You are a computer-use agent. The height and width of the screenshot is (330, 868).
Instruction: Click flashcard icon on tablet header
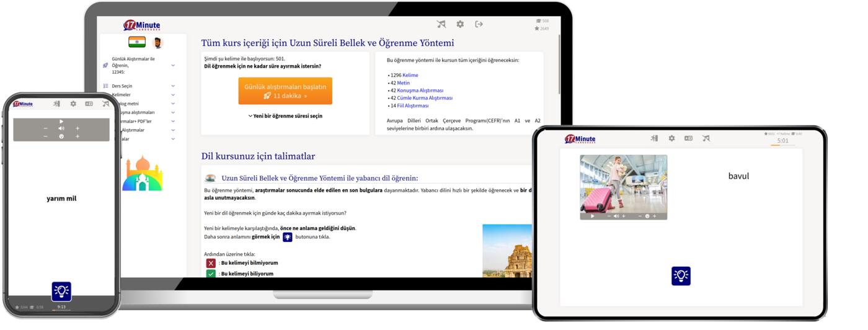pos(688,138)
